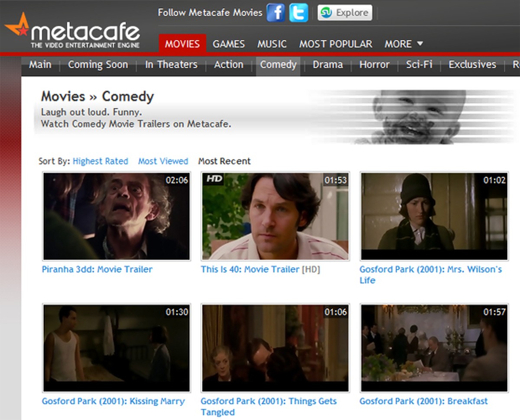Image resolution: width=520 pixels, height=420 pixels.
Task: Open Gosford Park Breakfast video thumbnail
Action: click(x=434, y=348)
